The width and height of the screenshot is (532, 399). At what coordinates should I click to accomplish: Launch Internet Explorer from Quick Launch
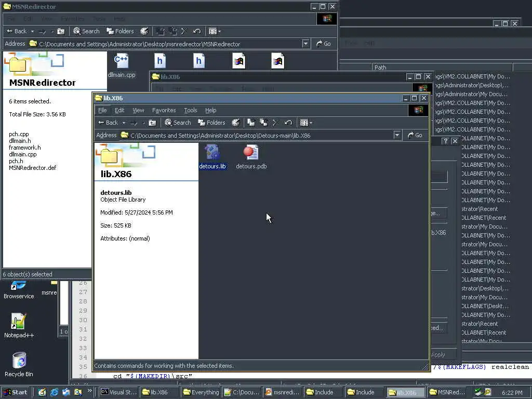click(x=54, y=392)
